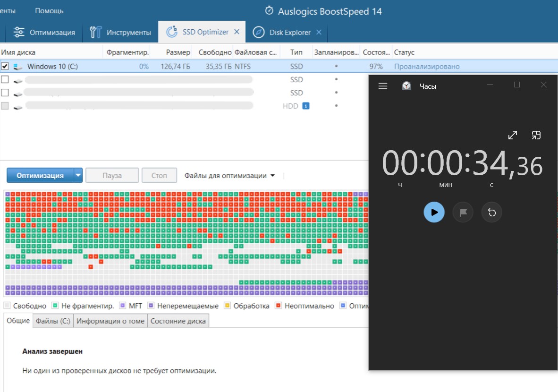558x392 pixels.
Task: Open the Общие tab
Action: point(18,320)
